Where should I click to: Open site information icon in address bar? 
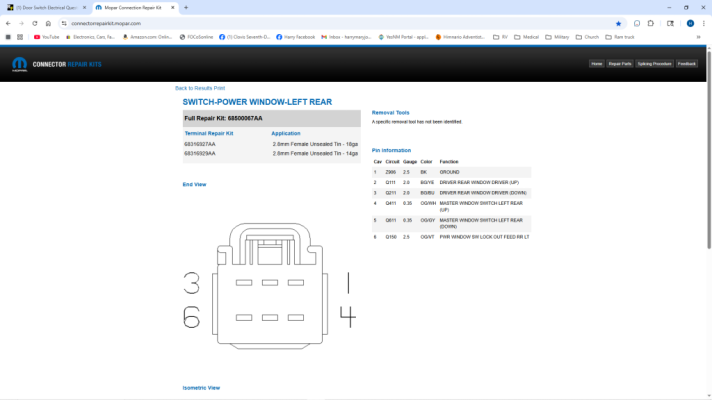pyautogui.click(x=64, y=23)
